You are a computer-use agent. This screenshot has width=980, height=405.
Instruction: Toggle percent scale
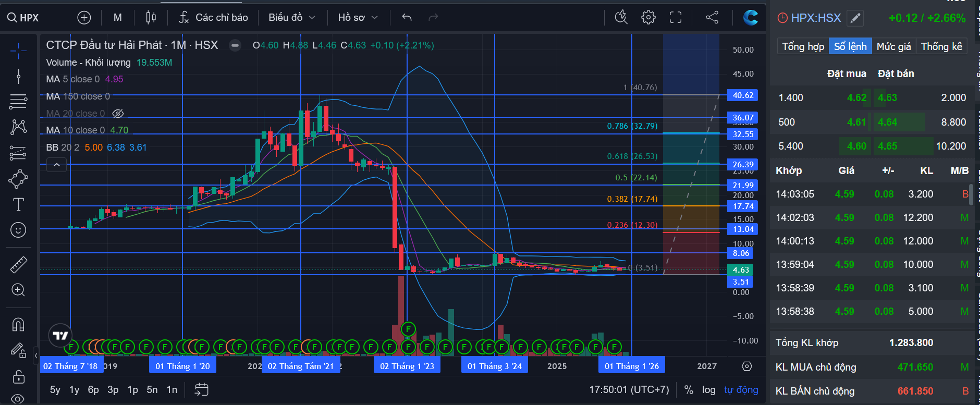(x=689, y=390)
